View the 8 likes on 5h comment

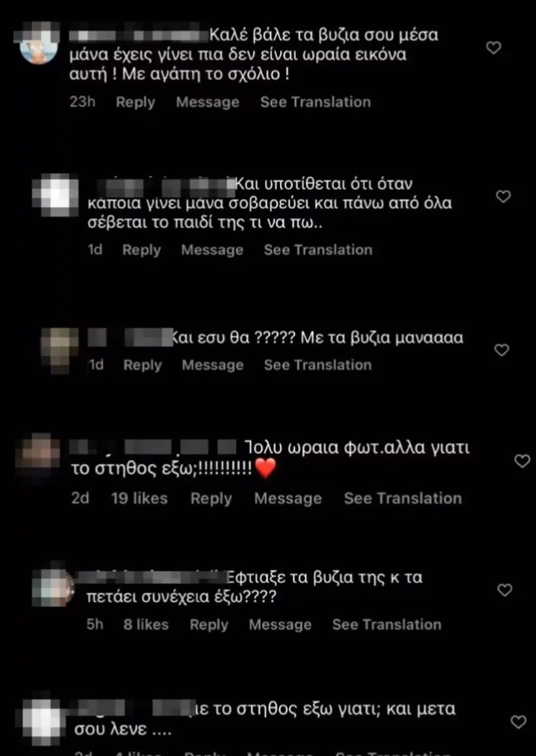coord(145,624)
